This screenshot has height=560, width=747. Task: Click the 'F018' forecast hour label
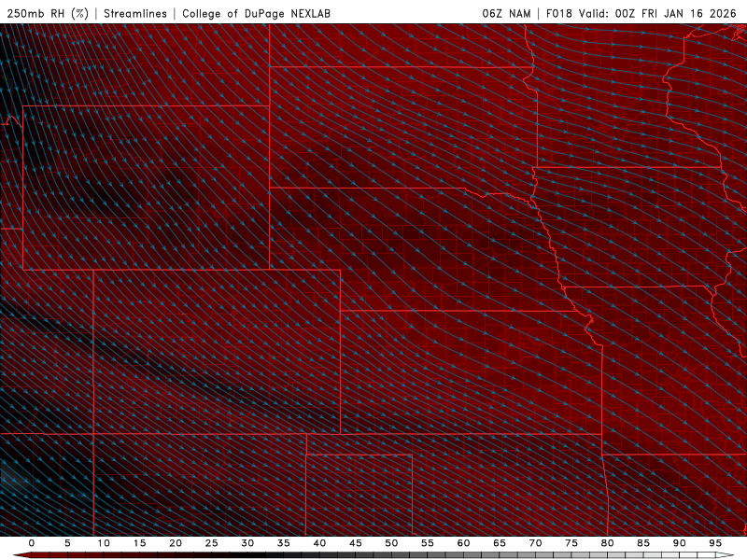[558, 13]
